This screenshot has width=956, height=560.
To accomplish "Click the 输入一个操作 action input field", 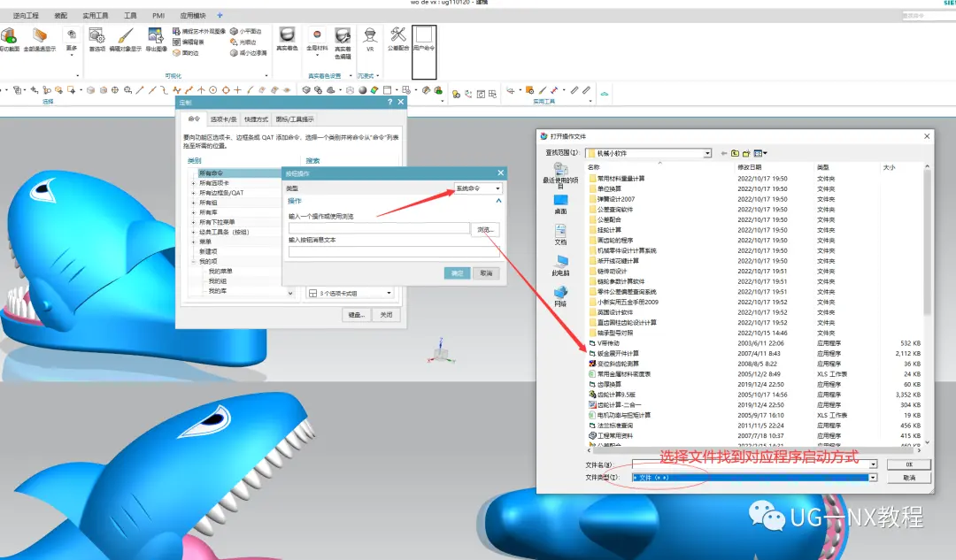I will 379,228.
